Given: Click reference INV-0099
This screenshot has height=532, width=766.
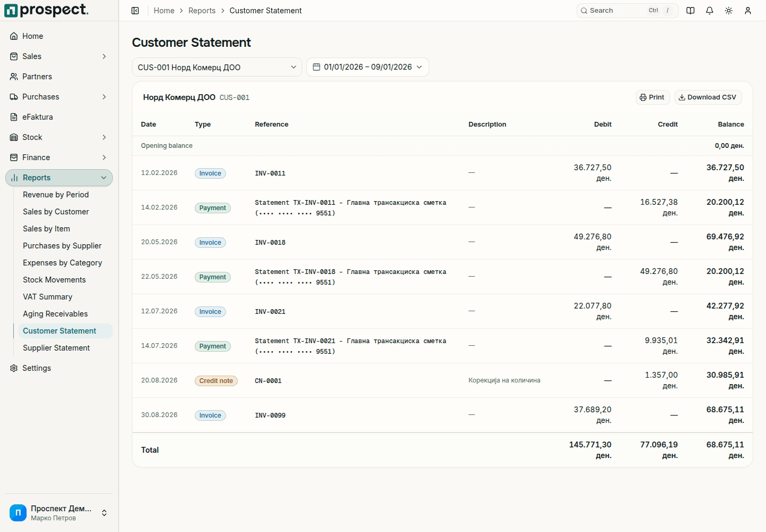Looking at the screenshot, I should click(270, 415).
